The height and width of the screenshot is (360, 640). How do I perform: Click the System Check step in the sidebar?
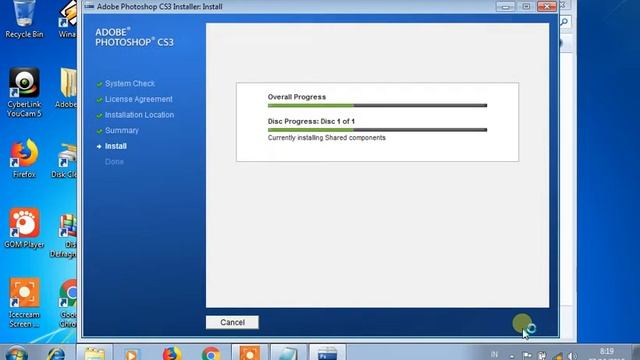130,84
